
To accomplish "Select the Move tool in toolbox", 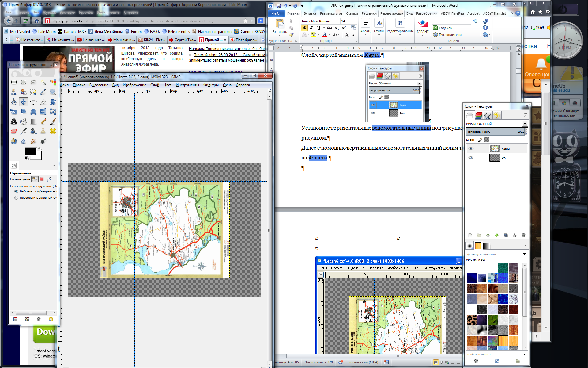I will point(24,102).
